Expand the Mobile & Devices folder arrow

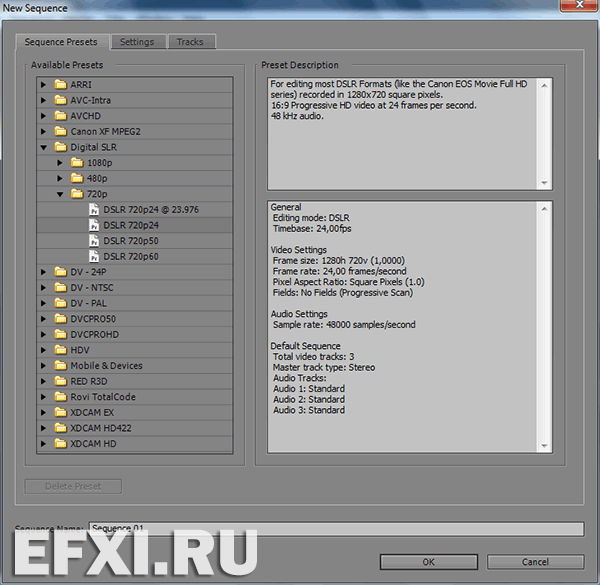click(43, 366)
